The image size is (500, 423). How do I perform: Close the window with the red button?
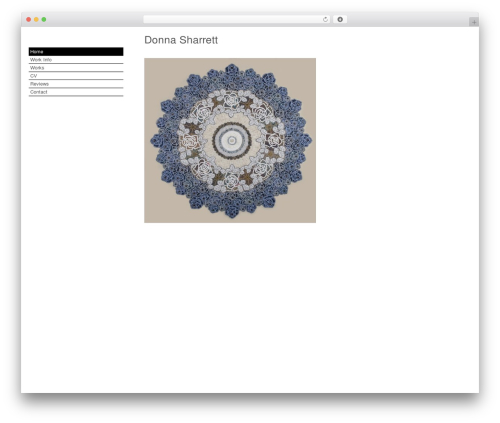point(29,20)
